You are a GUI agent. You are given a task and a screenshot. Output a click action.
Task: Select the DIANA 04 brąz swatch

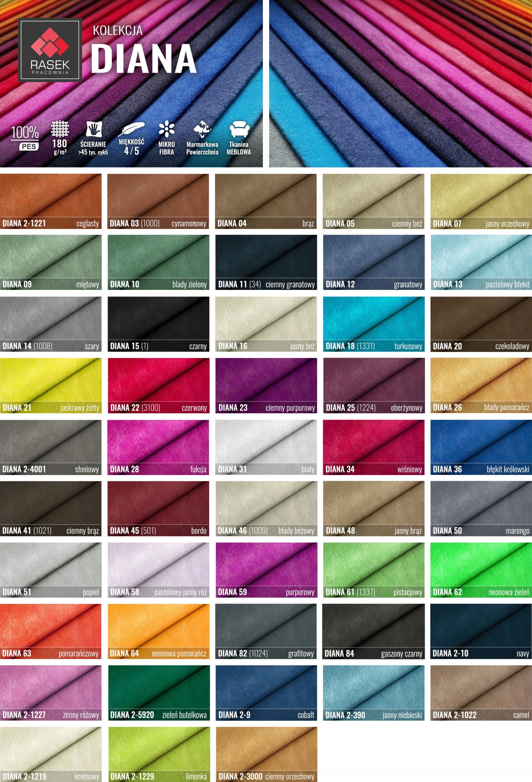click(x=266, y=201)
